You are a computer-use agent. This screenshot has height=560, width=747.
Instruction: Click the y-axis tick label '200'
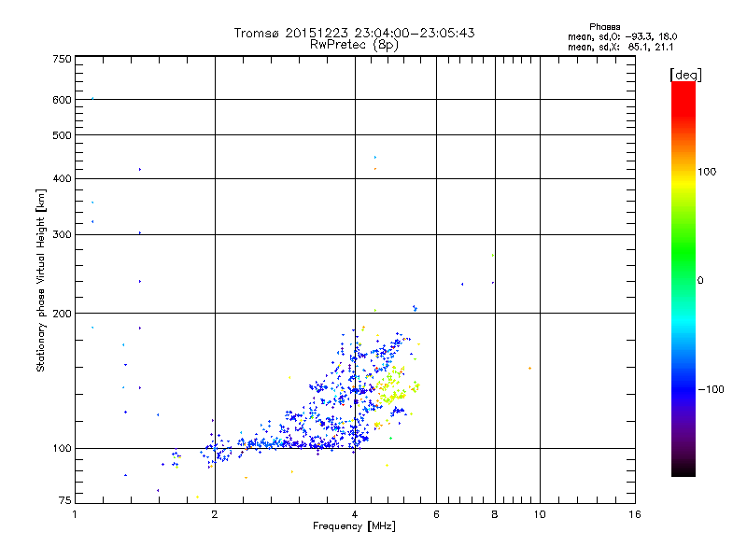tap(62, 314)
